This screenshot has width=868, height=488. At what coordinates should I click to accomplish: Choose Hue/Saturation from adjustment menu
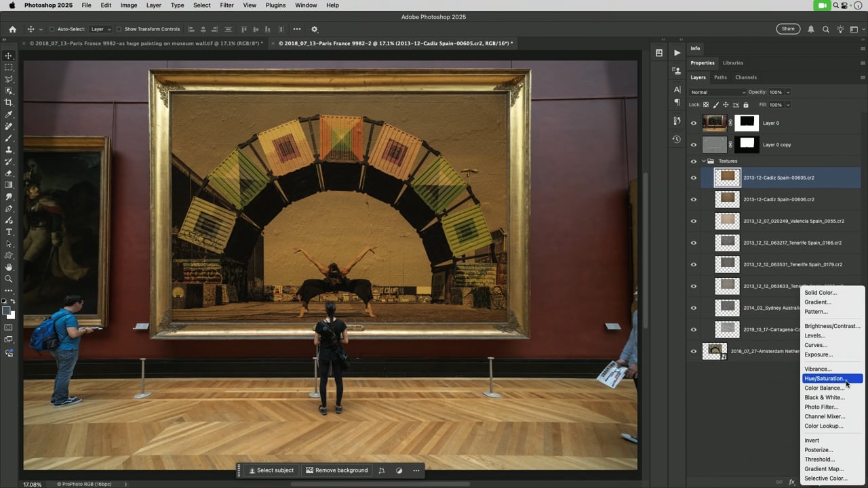click(x=832, y=378)
